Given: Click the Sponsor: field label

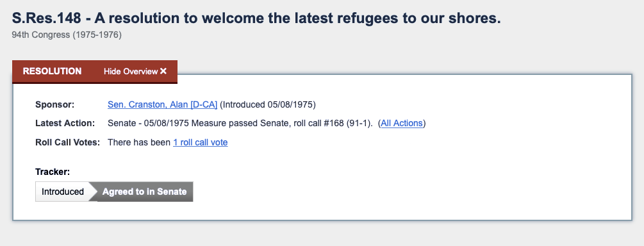Looking at the screenshot, I should [55, 104].
